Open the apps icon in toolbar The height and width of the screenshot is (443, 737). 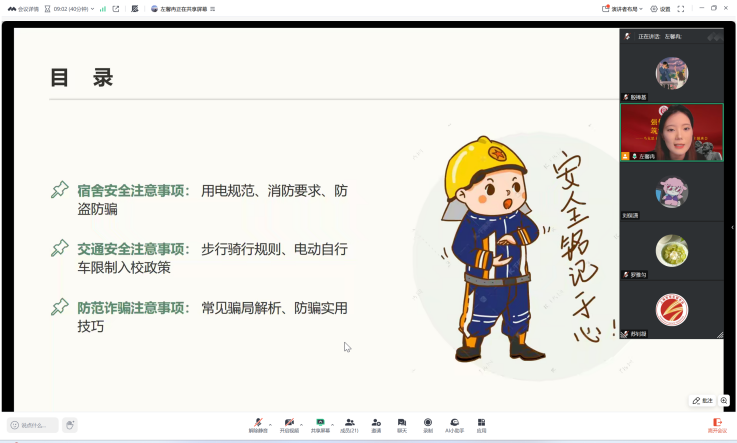pyautogui.click(x=481, y=423)
